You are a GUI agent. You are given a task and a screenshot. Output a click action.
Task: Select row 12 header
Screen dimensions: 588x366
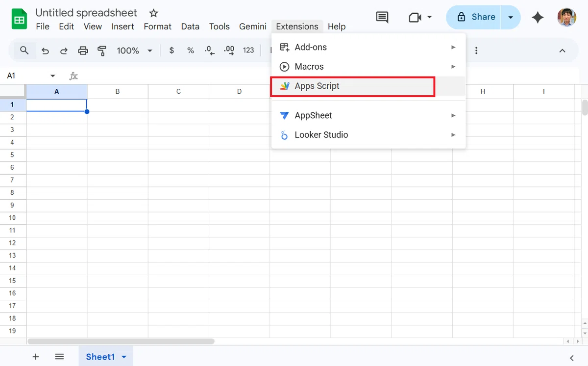(x=12, y=243)
